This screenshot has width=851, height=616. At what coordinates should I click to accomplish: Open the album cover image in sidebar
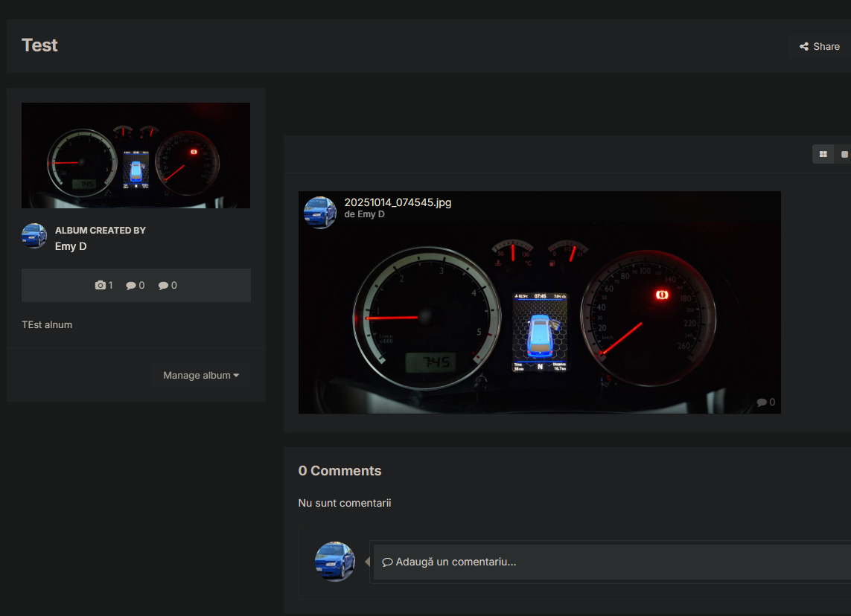136,155
